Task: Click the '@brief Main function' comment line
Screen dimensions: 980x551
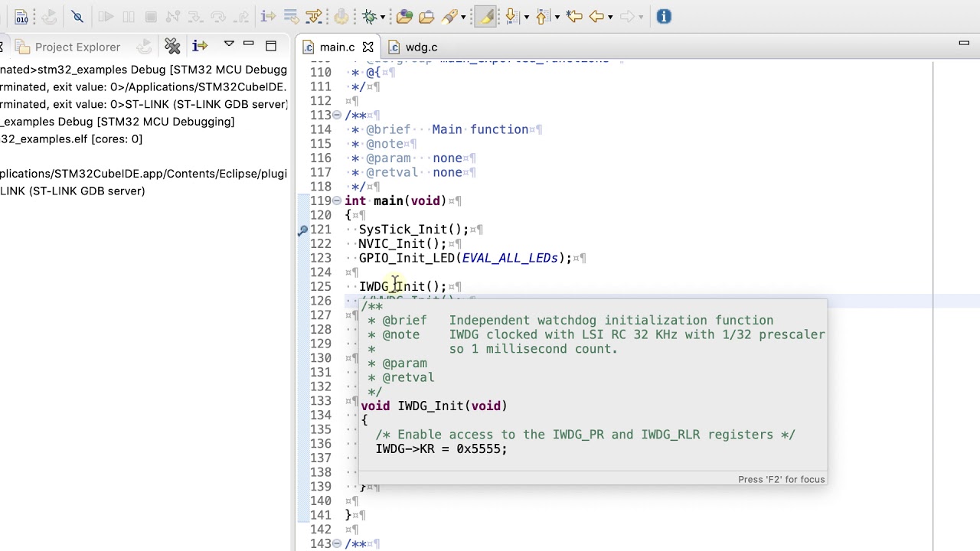Action: point(447,129)
